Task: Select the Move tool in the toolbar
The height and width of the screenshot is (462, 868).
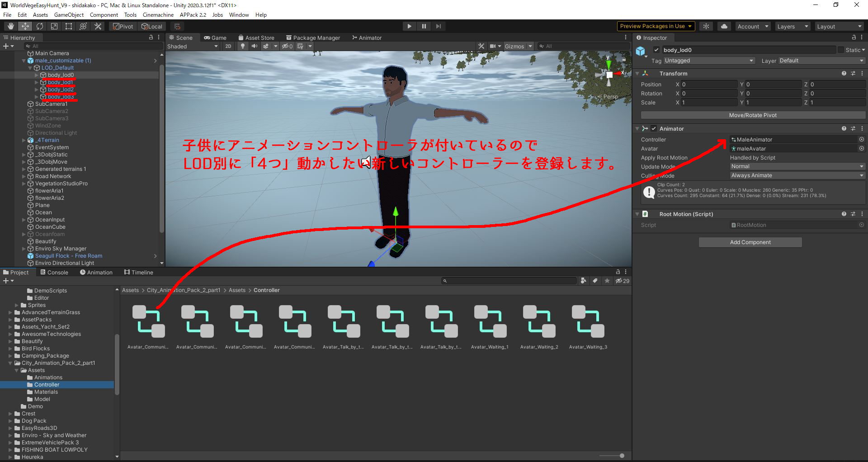Action: click(x=25, y=26)
